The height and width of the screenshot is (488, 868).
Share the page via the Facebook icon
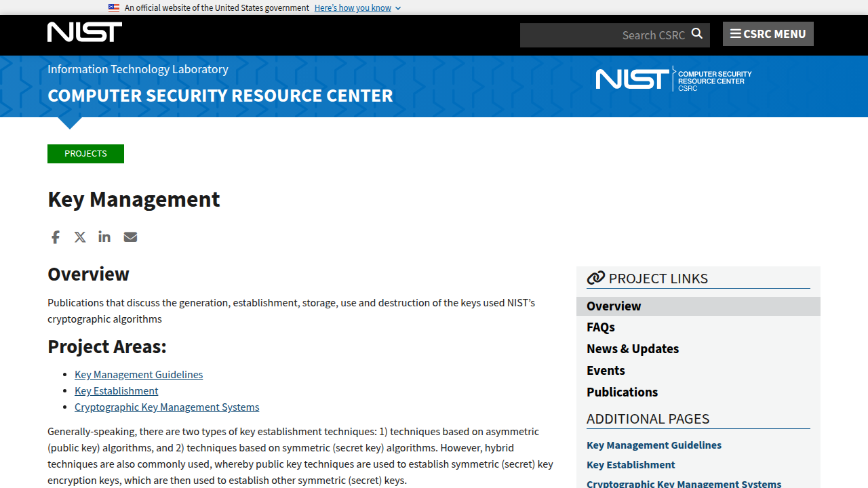(55, 237)
